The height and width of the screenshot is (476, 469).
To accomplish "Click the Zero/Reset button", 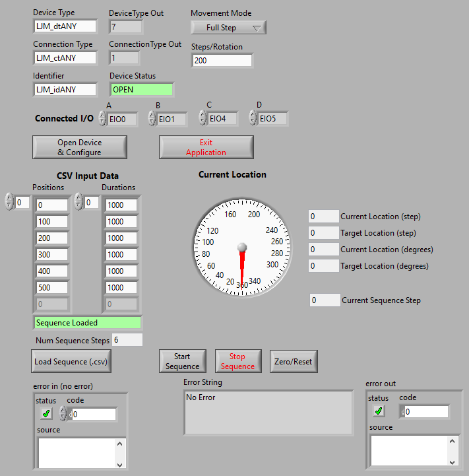I will (x=294, y=361).
